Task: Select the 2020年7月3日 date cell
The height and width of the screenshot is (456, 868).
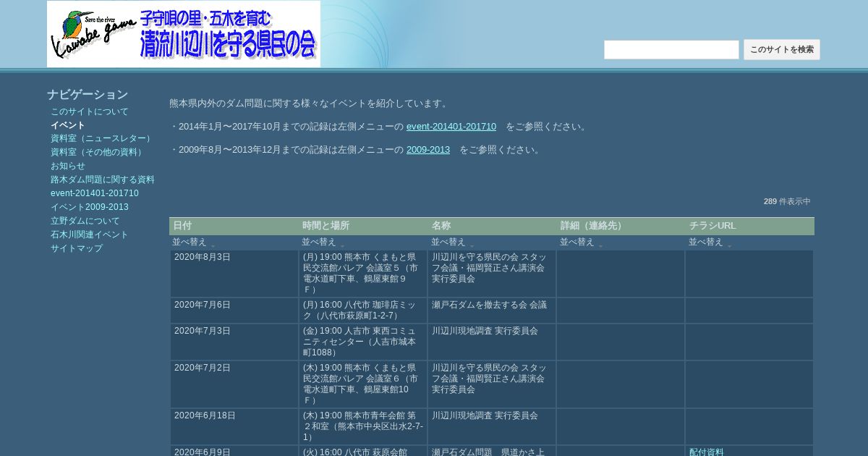Action: tap(234, 342)
